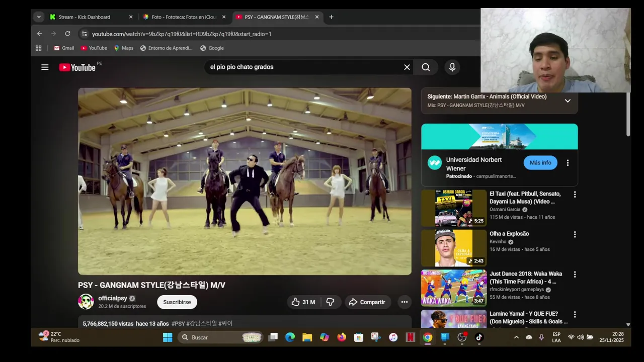Click the taskbar Buscar search box
644x362 pixels.
[x=220, y=337]
